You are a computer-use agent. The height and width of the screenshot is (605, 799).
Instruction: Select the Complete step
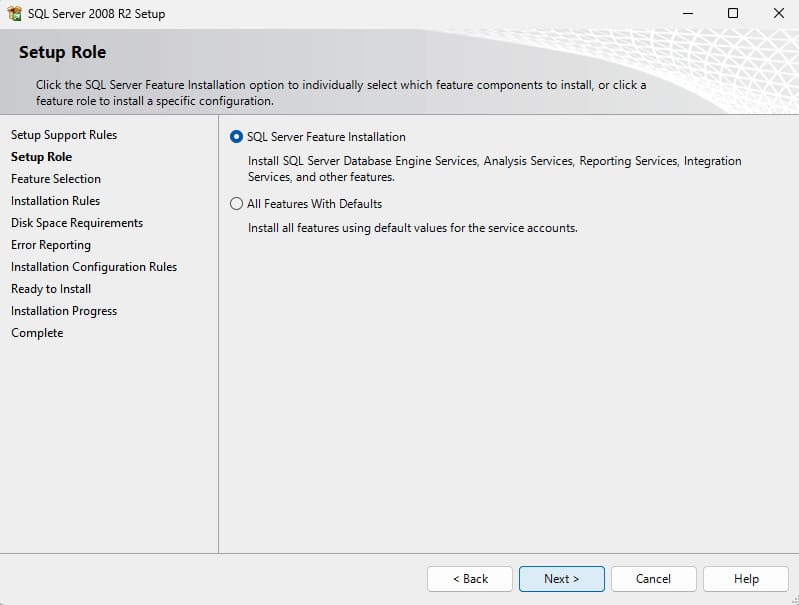click(37, 332)
